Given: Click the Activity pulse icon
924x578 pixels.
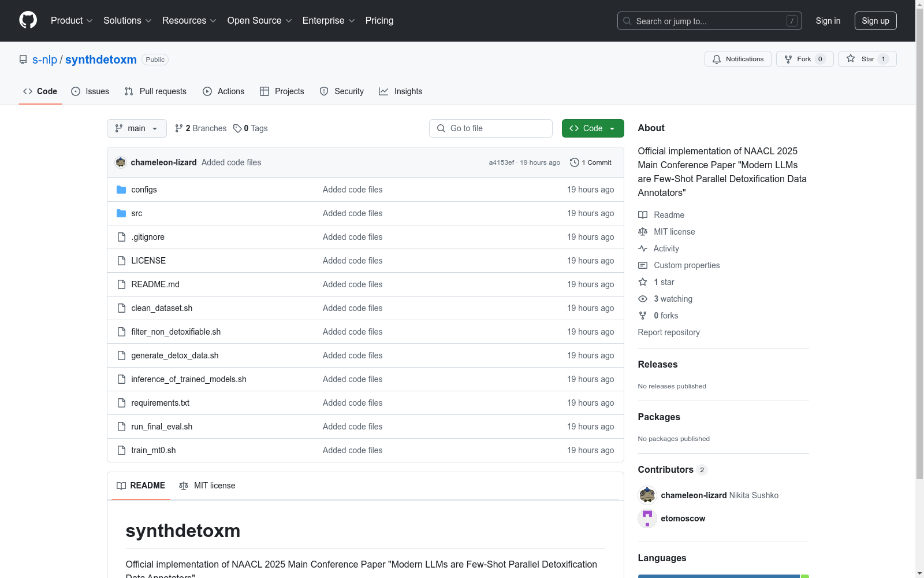Looking at the screenshot, I should tap(643, 249).
